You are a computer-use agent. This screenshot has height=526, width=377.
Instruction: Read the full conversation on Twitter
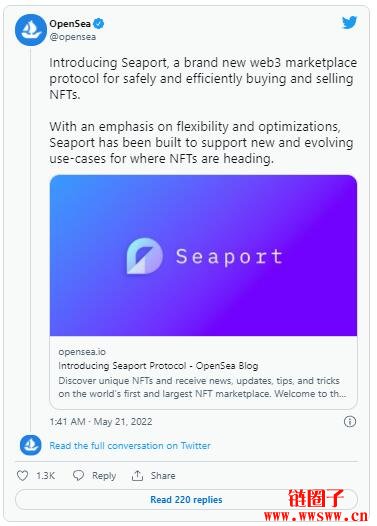point(130,445)
